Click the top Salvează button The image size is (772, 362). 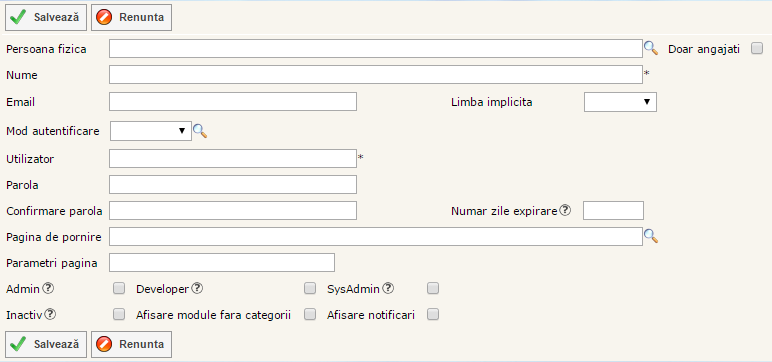click(46, 17)
